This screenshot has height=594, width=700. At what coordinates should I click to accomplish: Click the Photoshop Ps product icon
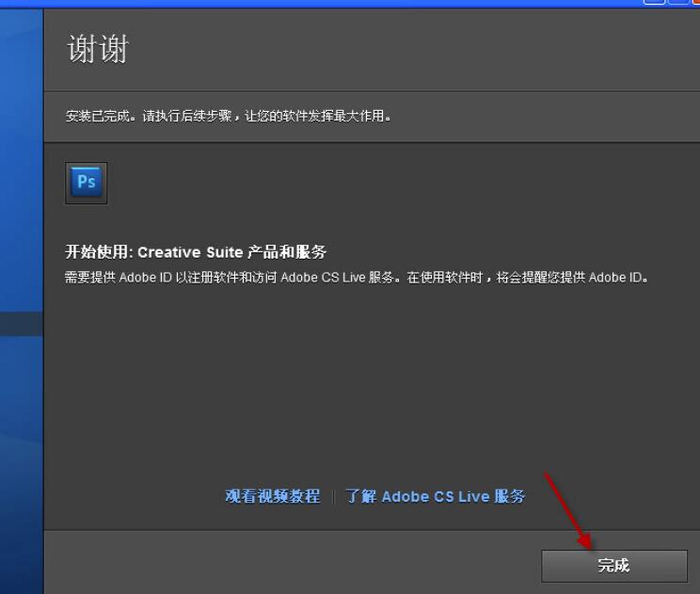pos(87,183)
